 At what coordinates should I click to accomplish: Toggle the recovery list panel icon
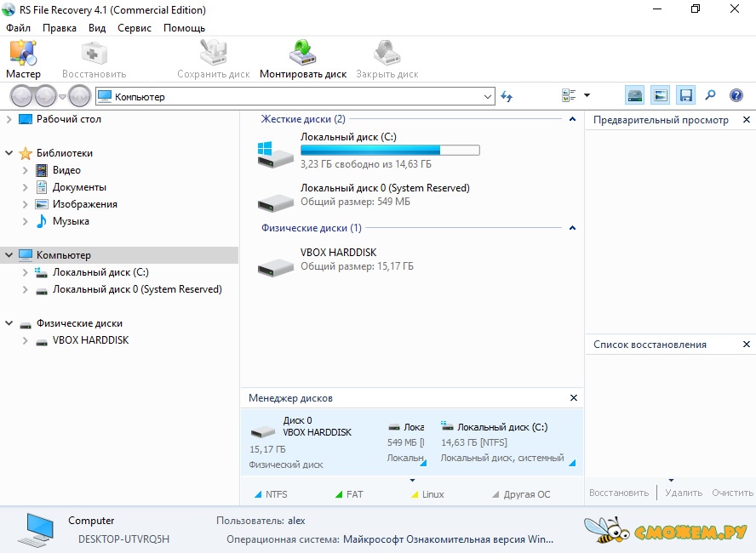pyautogui.click(x=685, y=95)
